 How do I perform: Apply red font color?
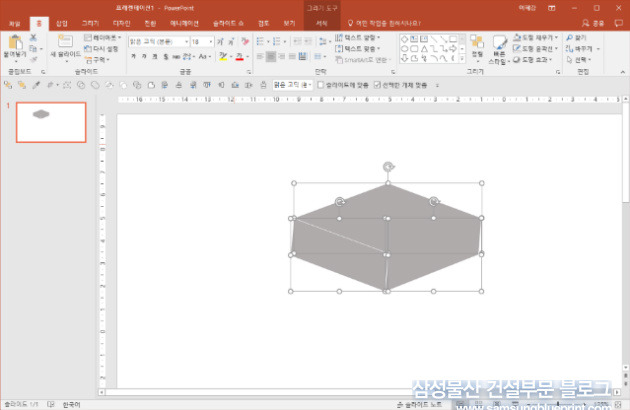pos(239,56)
